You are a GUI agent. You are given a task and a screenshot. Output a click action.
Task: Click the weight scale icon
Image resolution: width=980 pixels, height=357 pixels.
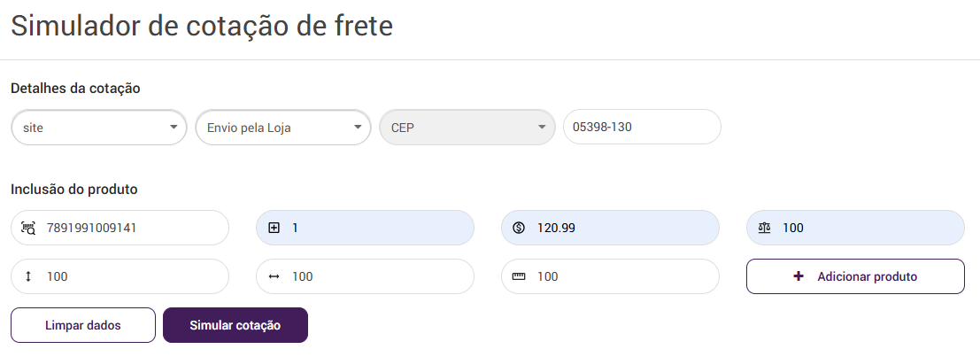click(765, 228)
